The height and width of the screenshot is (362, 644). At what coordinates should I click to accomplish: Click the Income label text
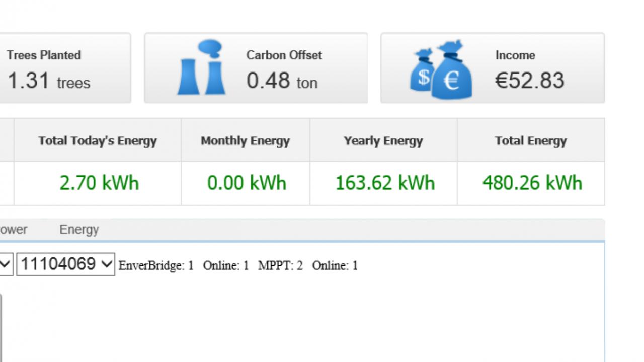coord(515,55)
